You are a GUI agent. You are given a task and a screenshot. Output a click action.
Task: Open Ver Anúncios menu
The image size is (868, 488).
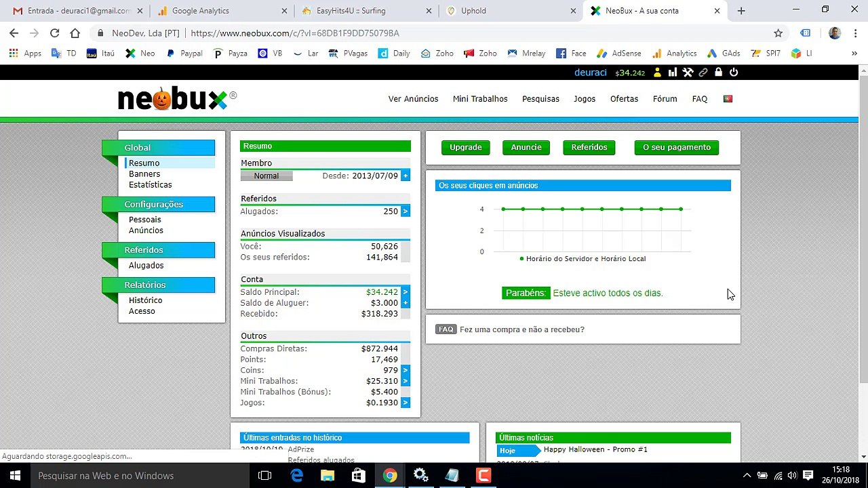[413, 99]
